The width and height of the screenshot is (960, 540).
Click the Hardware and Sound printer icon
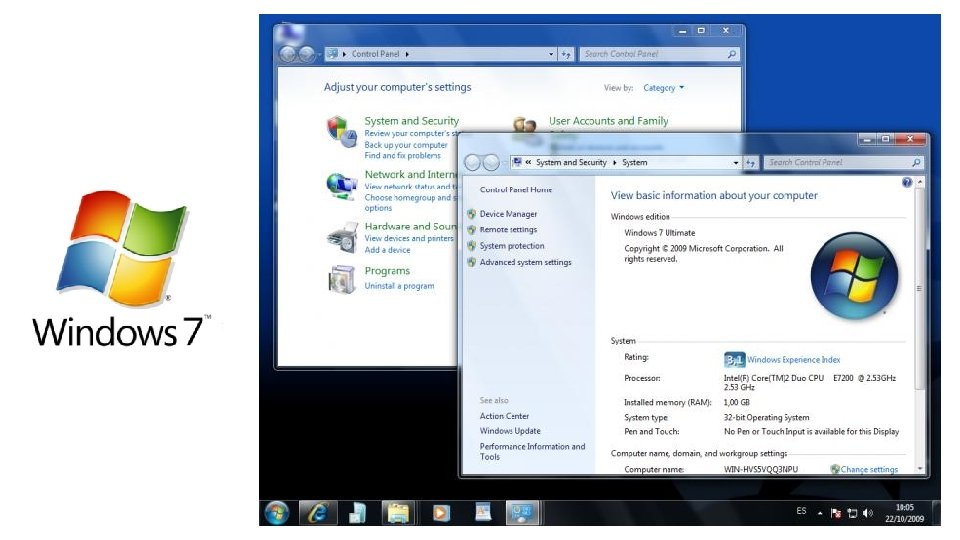[342, 238]
